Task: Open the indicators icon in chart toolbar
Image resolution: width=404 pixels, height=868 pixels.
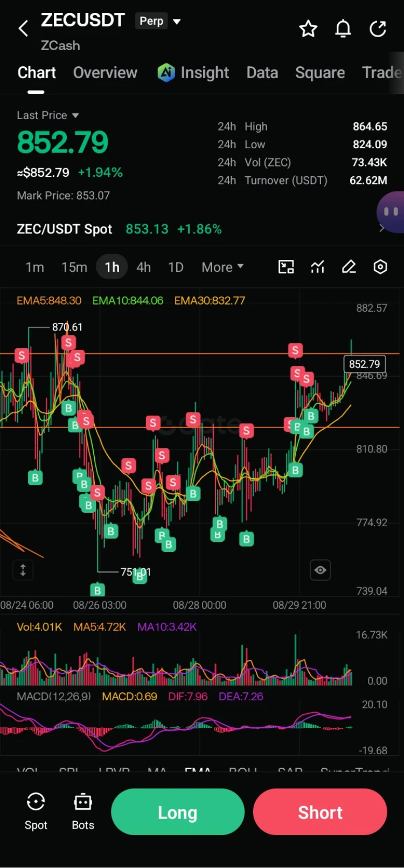Action: 317,267
